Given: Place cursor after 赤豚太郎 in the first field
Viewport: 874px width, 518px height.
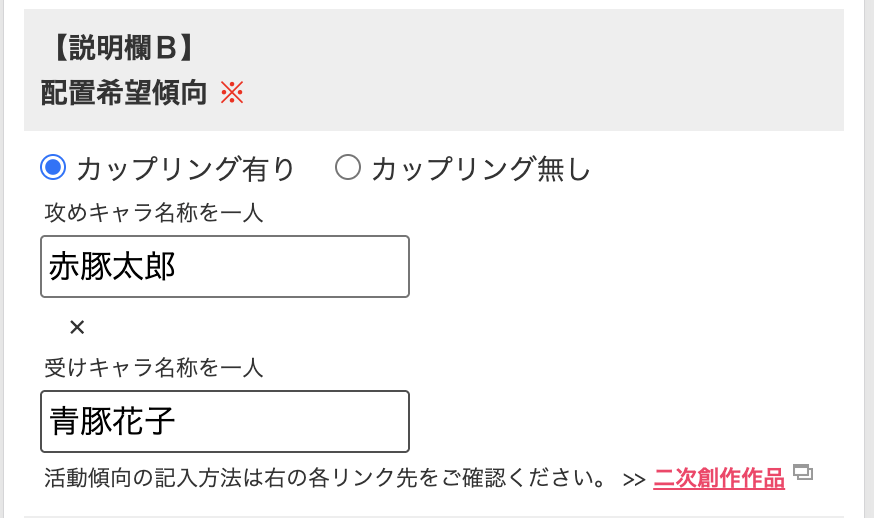Looking at the screenshot, I should (178, 267).
